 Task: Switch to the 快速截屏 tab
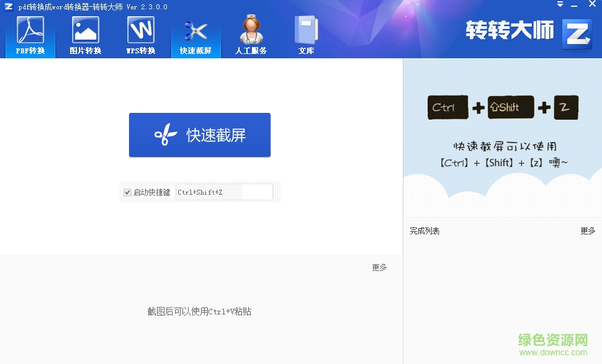[196, 34]
